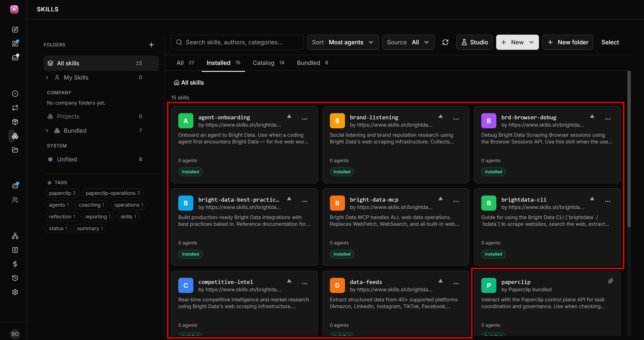Open the dollar sign costs icon
Viewport: 644px width, 340px height.
point(15,264)
